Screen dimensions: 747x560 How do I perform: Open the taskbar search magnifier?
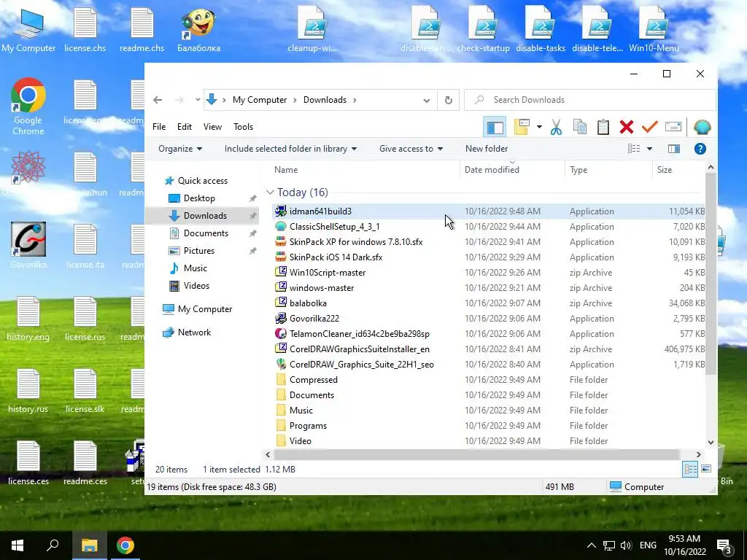(x=53, y=545)
